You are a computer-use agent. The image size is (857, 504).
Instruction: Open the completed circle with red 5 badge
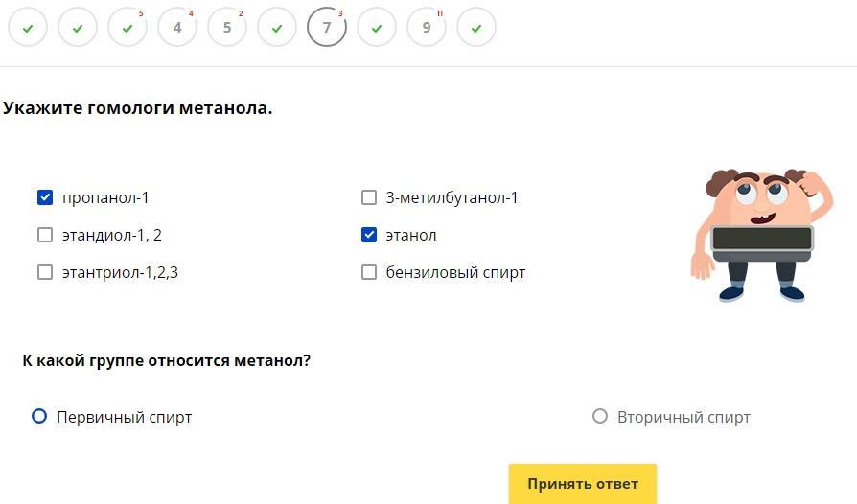point(127,28)
